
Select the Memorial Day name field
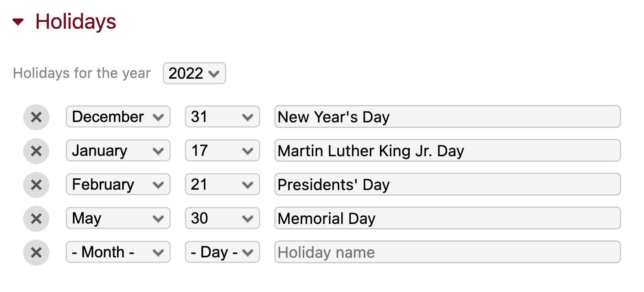(447, 218)
